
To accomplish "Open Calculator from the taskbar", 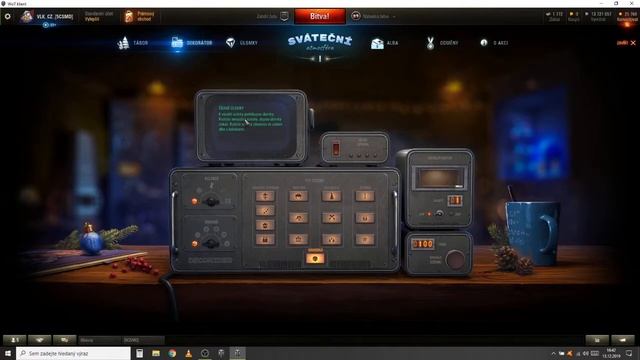I will (140, 353).
